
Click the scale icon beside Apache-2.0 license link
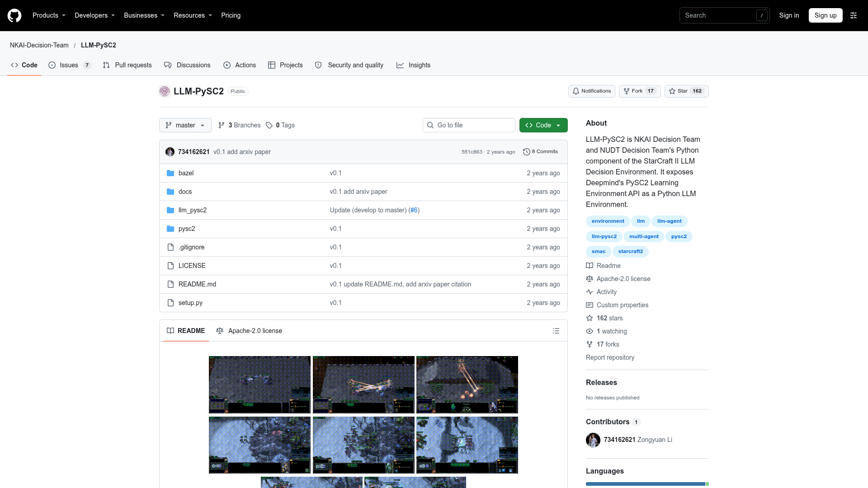pos(590,279)
